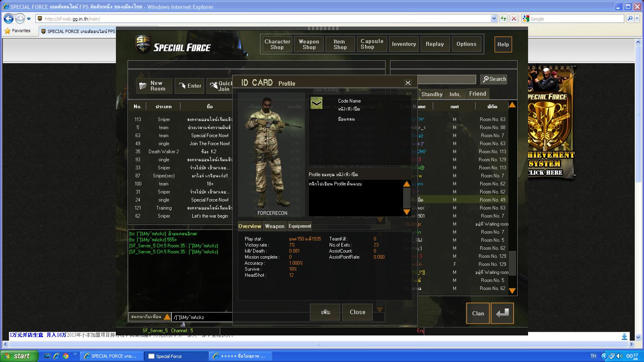The image size is (644, 362).
Task: Click the Close button in ID Card
Action: point(357,312)
